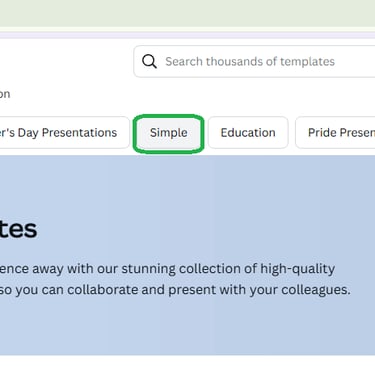The width and height of the screenshot is (375, 366).
Task: Focus the Search thousands of templates field
Action: (254, 62)
